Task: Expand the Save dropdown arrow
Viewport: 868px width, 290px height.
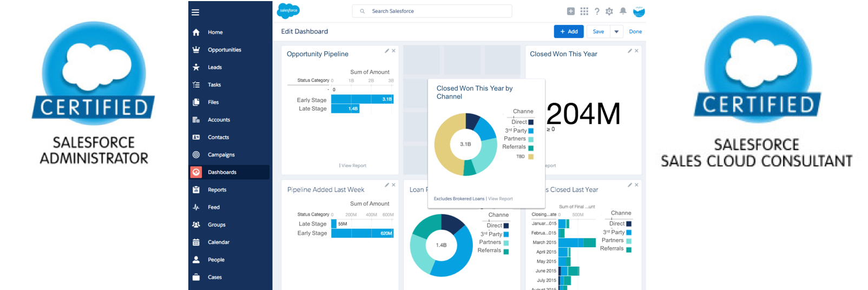Action: point(616,31)
